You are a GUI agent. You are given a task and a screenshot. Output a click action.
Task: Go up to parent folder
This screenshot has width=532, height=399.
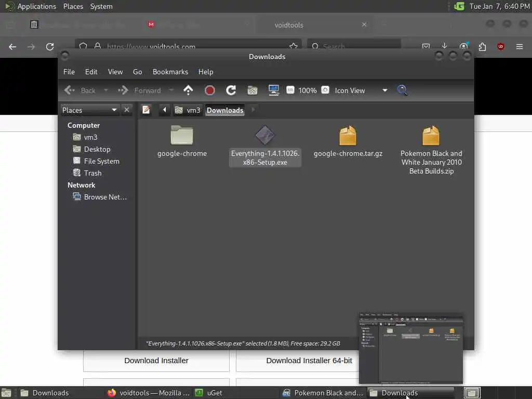[188, 90]
